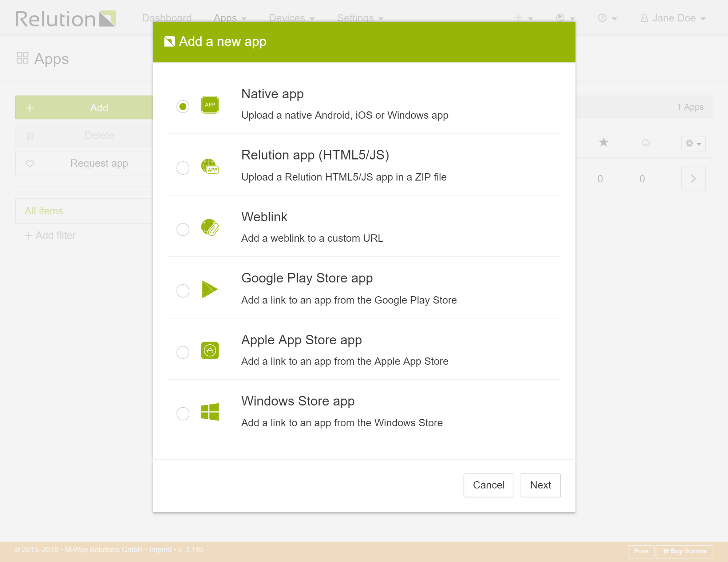The height and width of the screenshot is (562, 728).
Task: Open the Jane Doe user dropdown
Action: click(673, 18)
